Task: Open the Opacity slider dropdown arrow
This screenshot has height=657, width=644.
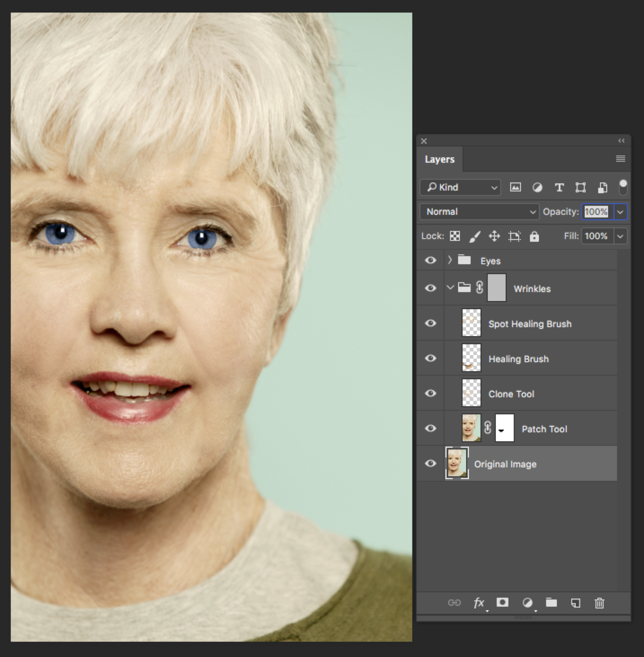Action: point(620,212)
